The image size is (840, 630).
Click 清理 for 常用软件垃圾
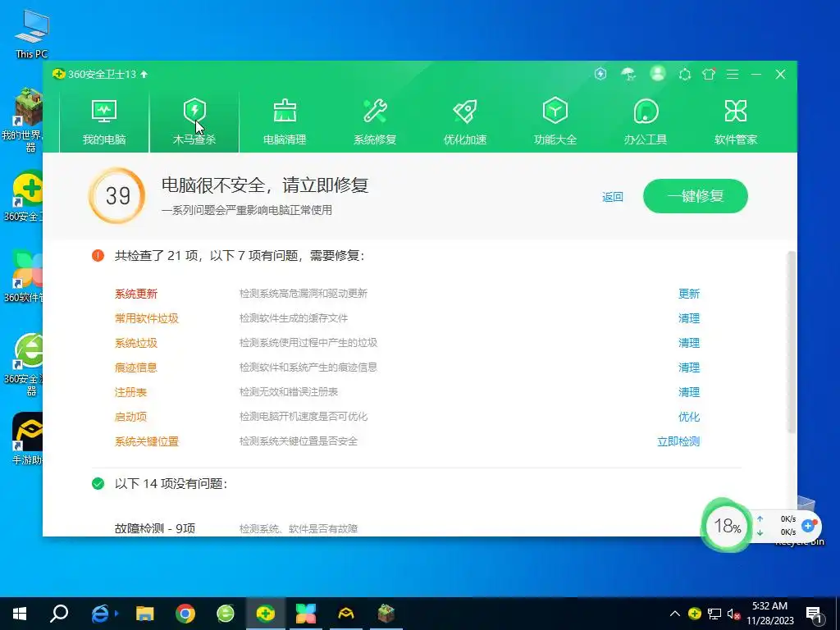(x=689, y=318)
